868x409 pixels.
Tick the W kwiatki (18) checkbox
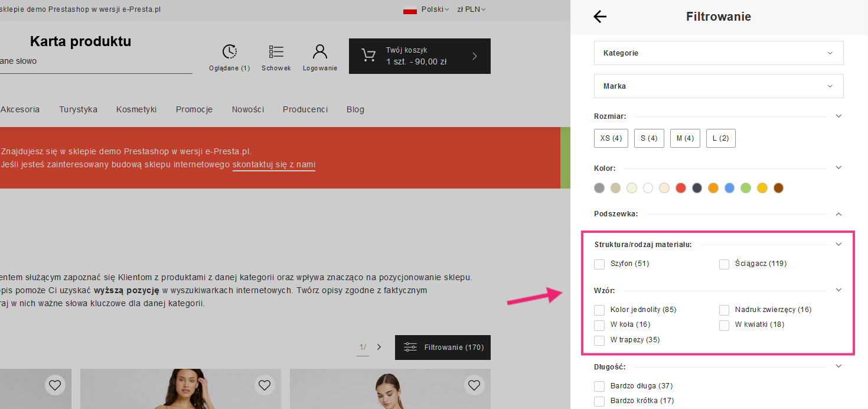(x=724, y=325)
